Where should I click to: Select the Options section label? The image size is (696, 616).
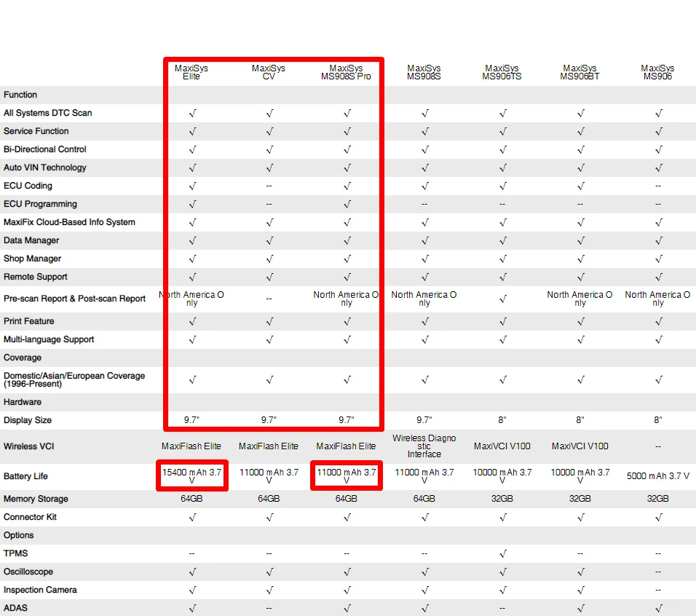pos(19,534)
